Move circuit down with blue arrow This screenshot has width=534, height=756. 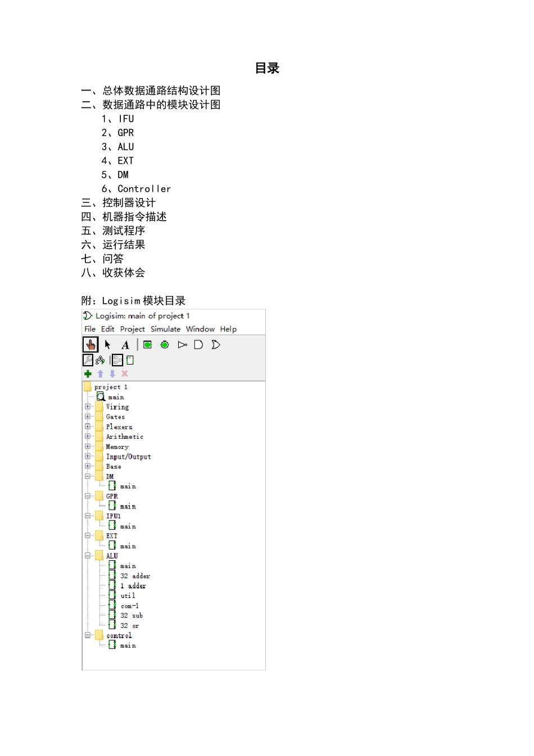tap(112, 373)
